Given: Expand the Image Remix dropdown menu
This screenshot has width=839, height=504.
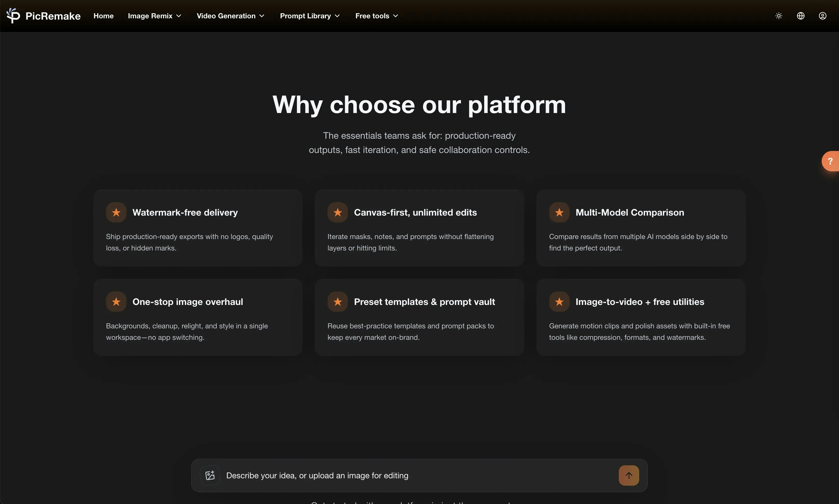Looking at the screenshot, I should point(154,16).
